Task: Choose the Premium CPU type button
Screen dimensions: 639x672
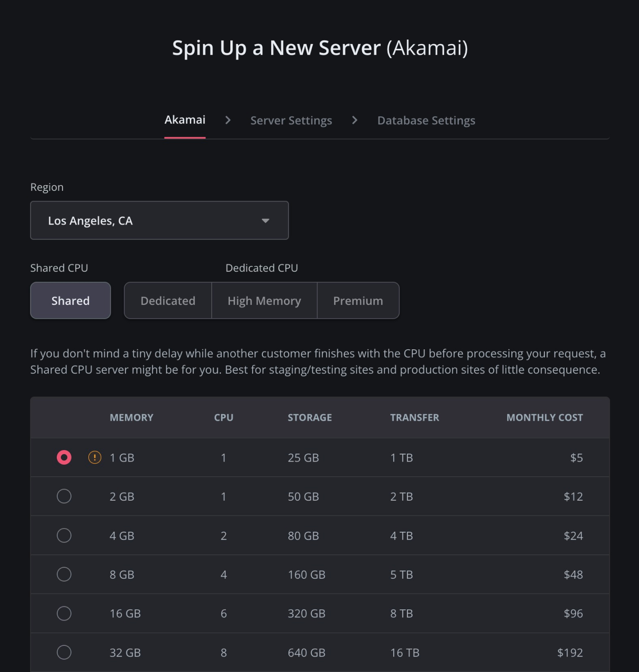Action: click(358, 300)
